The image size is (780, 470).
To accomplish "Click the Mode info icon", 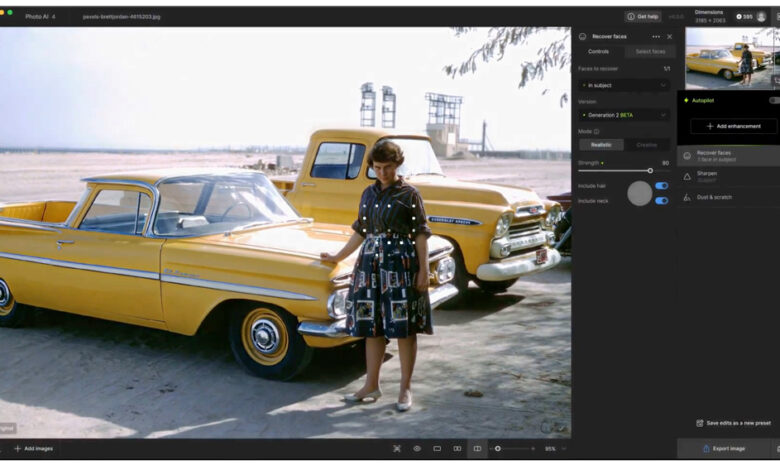I will tap(597, 131).
